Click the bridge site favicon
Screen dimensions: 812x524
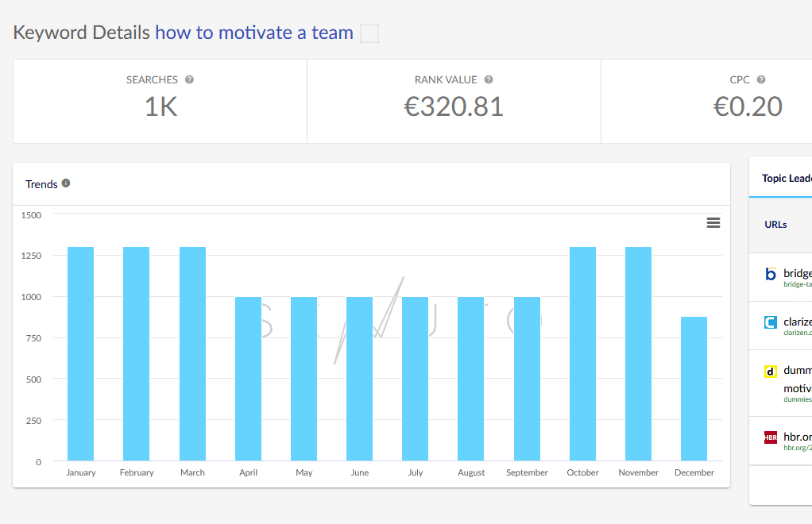tap(771, 275)
